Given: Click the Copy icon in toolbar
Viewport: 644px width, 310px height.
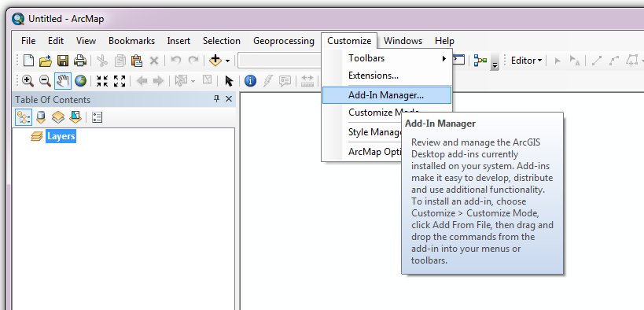Looking at the screenshot, I should pos(120,61).
